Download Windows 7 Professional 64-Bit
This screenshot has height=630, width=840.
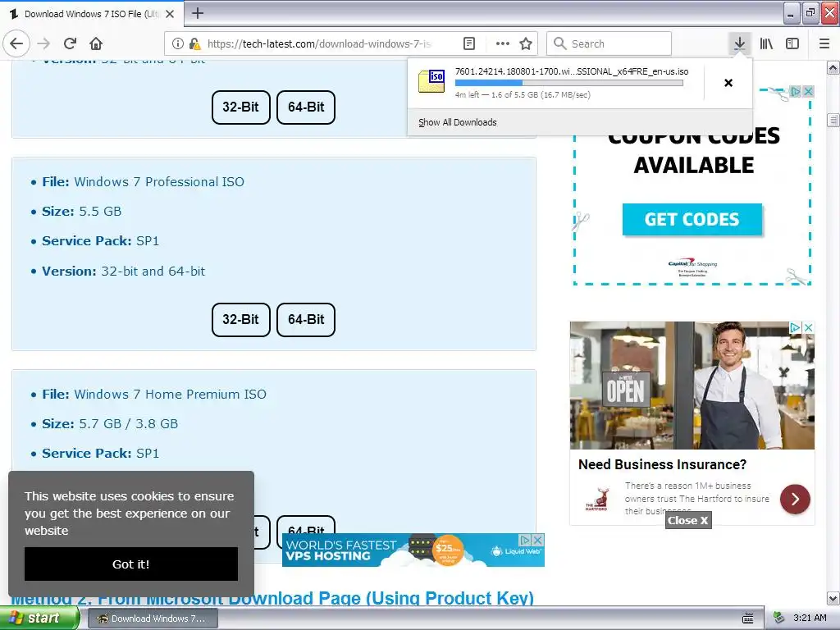point(306,319)
